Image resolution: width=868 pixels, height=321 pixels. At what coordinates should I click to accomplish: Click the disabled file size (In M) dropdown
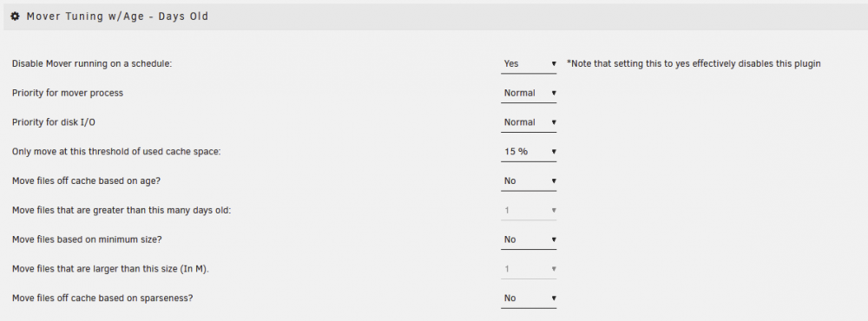[x=529, y=269]
